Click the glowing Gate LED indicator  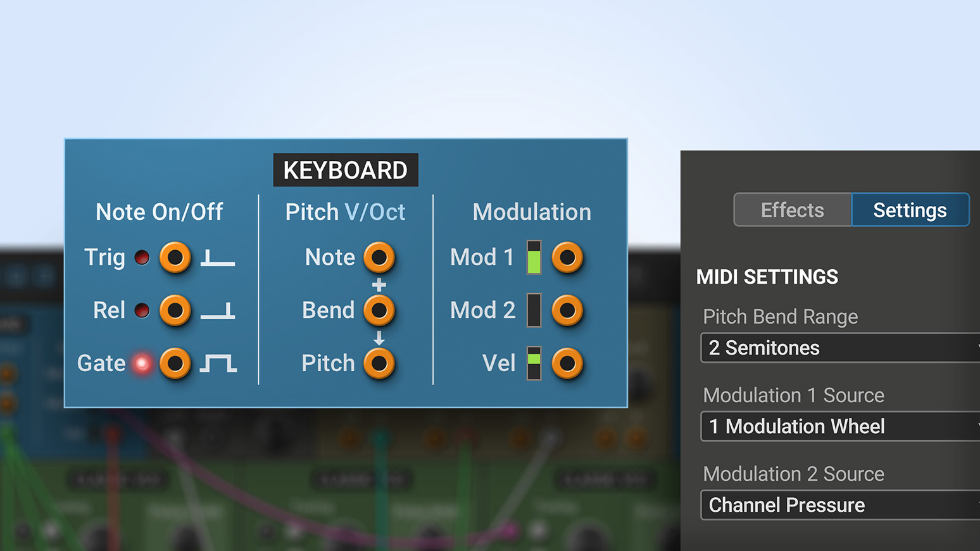(x=142, y=363)
